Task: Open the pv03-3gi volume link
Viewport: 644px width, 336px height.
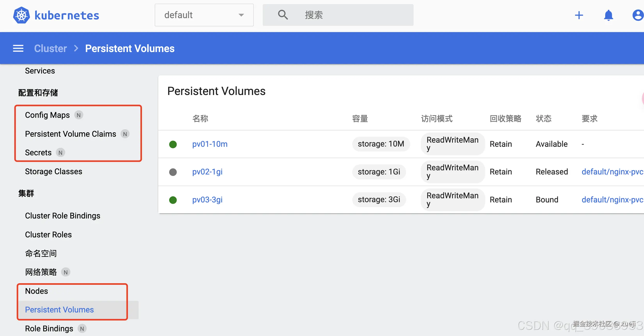Action: click(207, 200)
